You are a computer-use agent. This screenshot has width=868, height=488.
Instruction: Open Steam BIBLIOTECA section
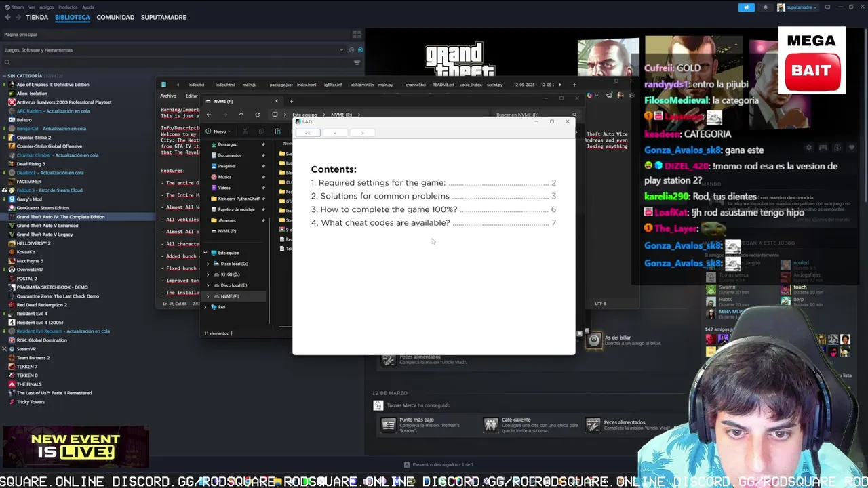pos(73,17)
